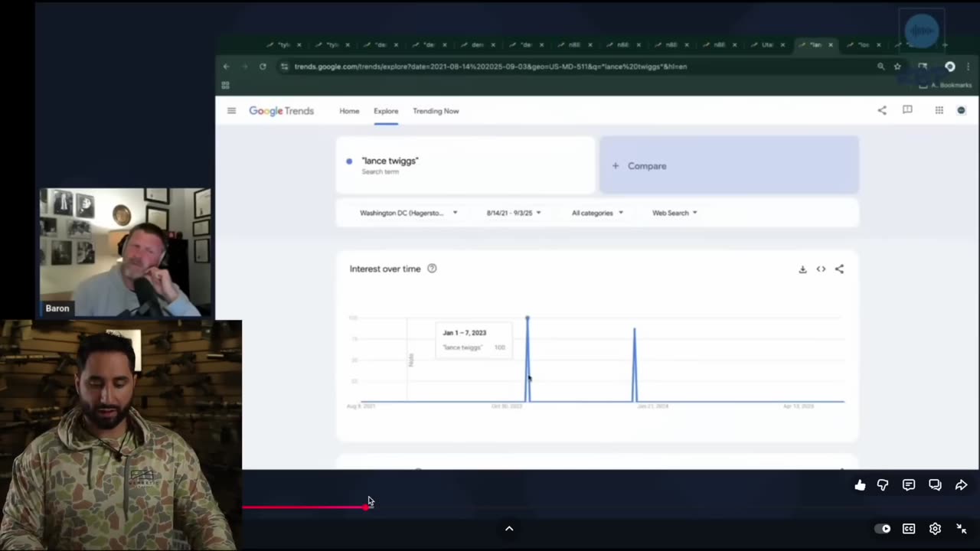Grab the red playhead scrubber dot

[367, 507]
